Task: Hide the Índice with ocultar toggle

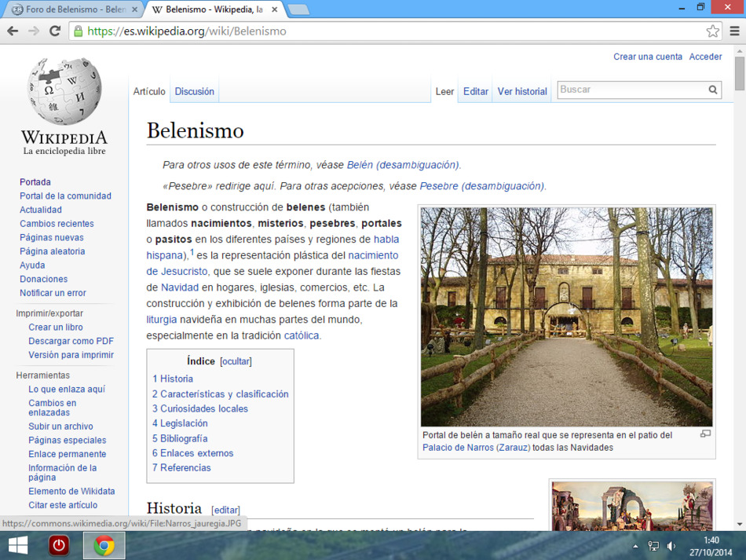Action: pyautogui.click(x=236, y=361)
